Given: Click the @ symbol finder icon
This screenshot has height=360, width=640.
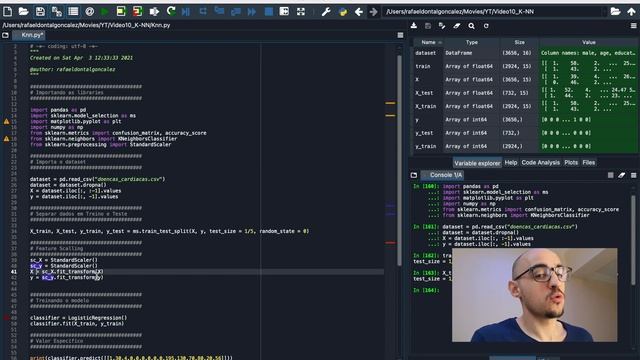Looking at the screenshot, I should [89, 11].
